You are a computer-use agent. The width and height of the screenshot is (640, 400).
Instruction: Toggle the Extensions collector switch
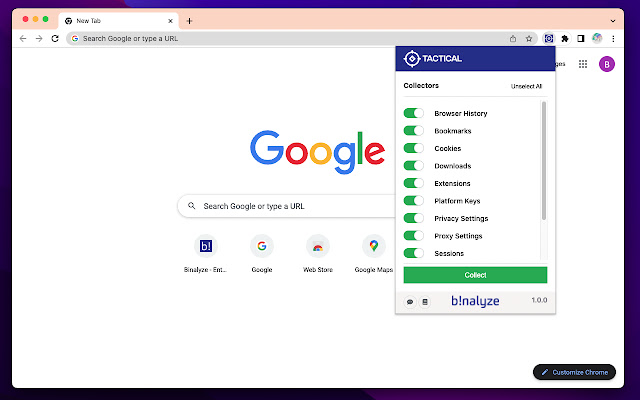[x=413, y=183]
